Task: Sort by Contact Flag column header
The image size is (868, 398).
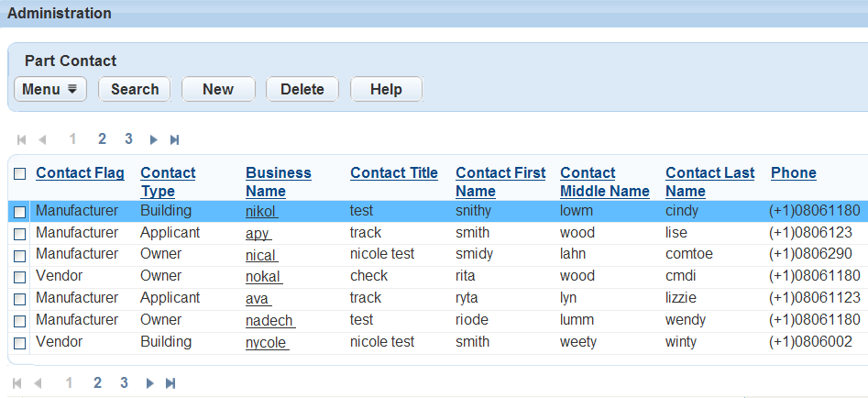Action: point(80,172)
